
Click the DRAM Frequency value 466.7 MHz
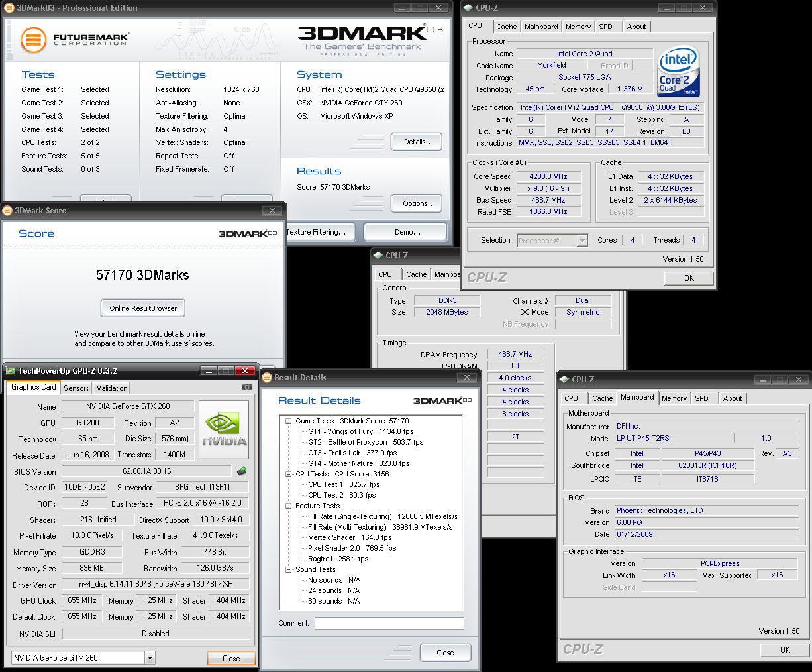click(x=515, y=354)
